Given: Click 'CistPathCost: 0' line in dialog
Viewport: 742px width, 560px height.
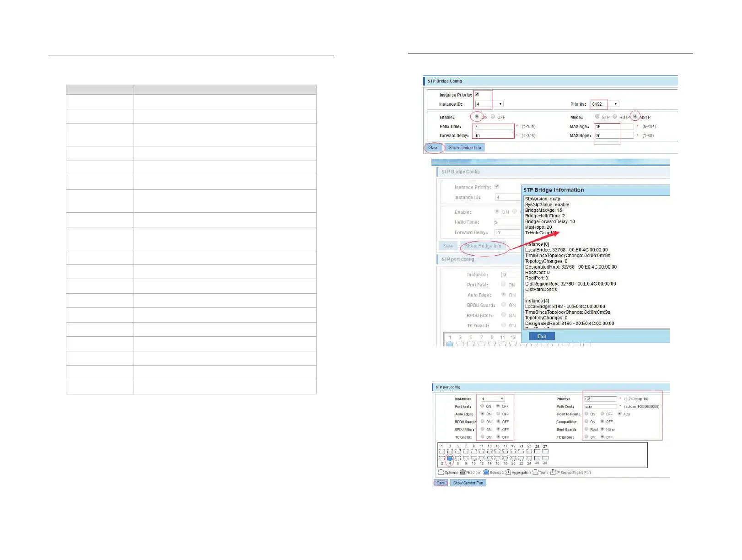Looking at the screenshot, I should [541, 289].
